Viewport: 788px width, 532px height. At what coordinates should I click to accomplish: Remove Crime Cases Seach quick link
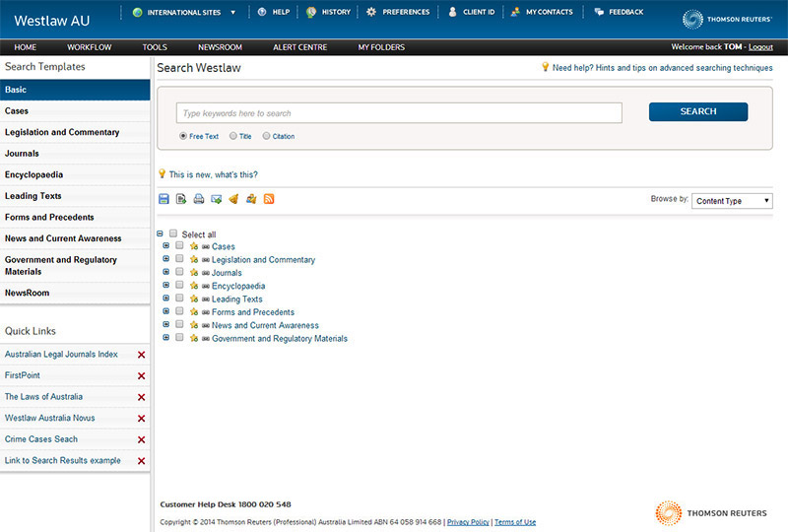[141, 439]
